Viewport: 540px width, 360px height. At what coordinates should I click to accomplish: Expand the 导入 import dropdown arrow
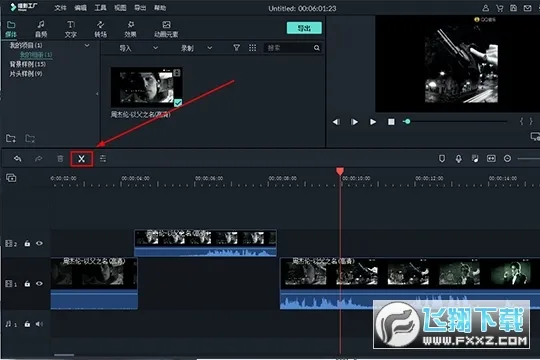[155, 48]
